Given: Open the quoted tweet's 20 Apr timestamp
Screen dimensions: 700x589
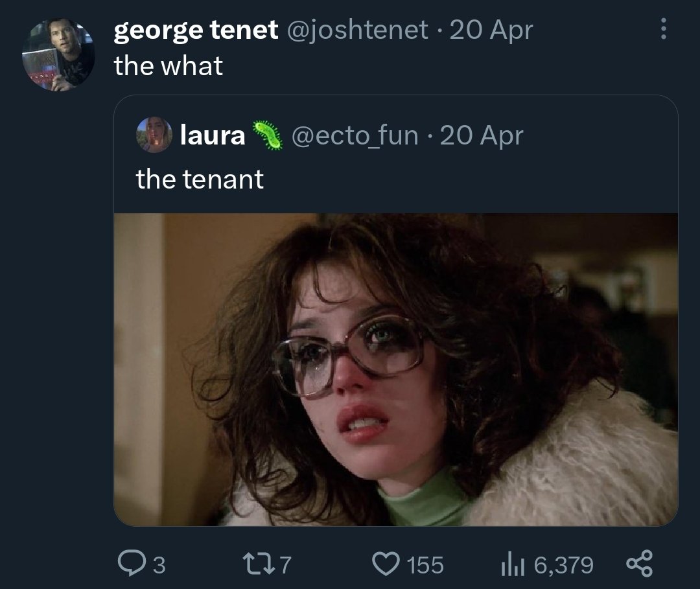Looking at the screenshot, I should tap(481, 135).
